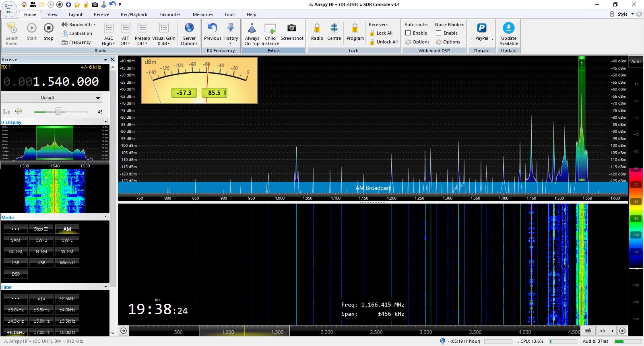Switch to the Rec/Playback tab
The width and height of the screenshot is (644, 346).
[x=134, y=14]
